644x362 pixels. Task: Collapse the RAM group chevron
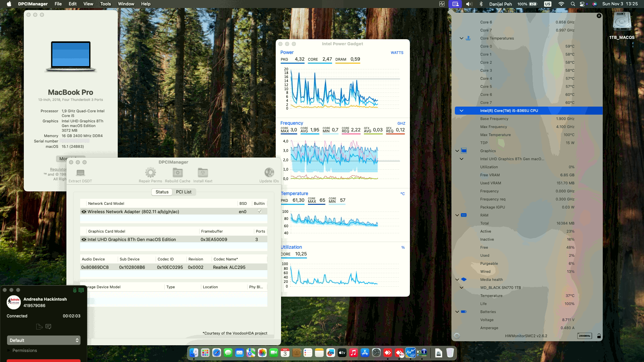click(x=457, y=215)
